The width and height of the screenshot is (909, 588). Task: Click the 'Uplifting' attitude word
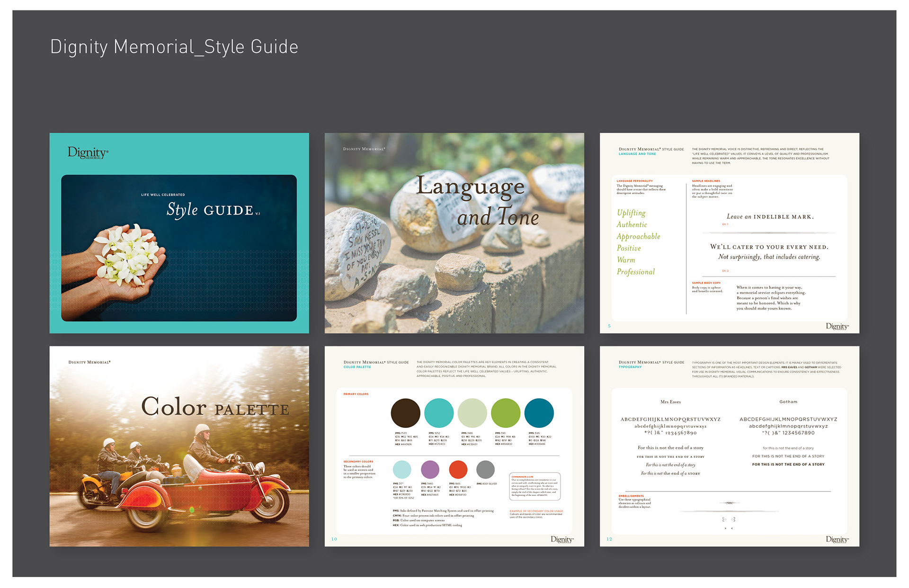pos(631,213)
